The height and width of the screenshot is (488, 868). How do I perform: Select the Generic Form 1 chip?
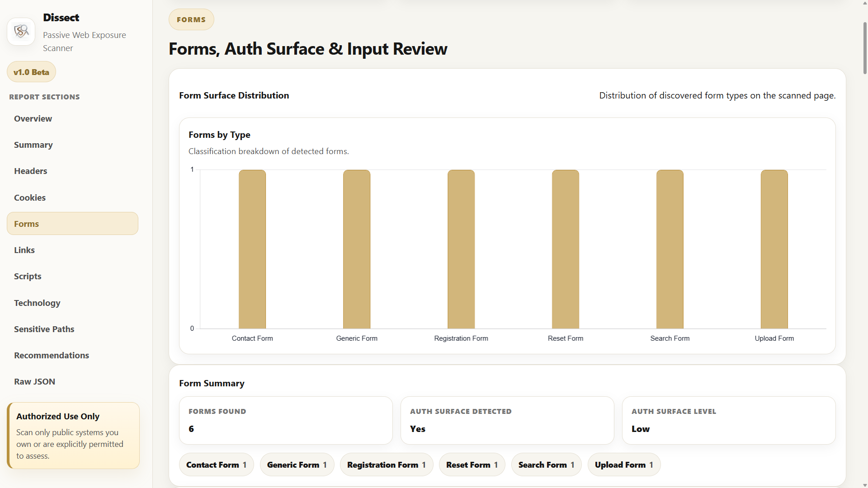click(x=297, y=465)
